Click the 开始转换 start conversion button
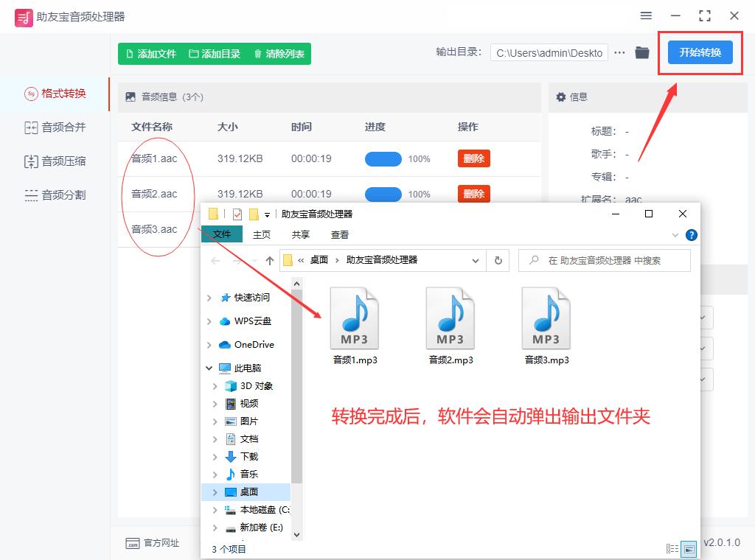Image resolution: width=755 pixels, height=560 pixels. coord(700,52)
